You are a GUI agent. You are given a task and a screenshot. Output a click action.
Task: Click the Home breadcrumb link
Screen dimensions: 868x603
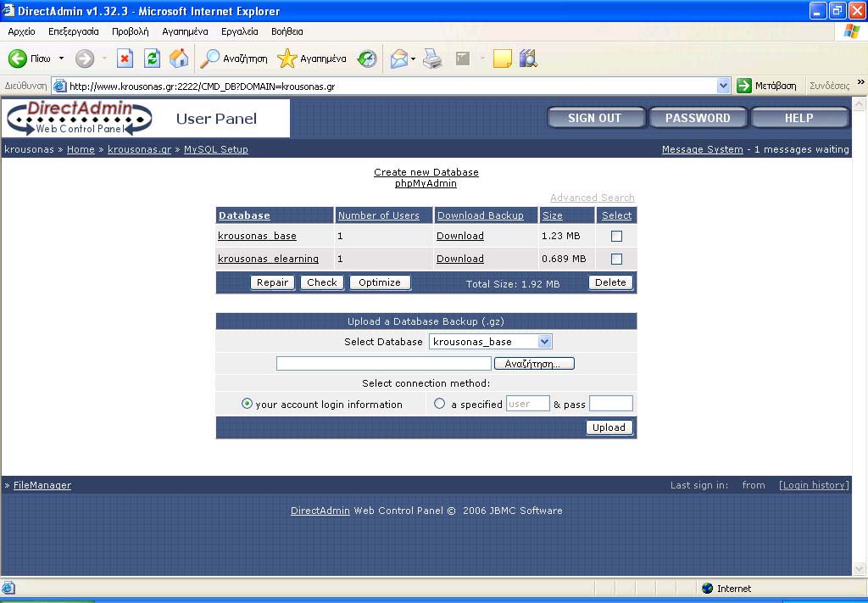[81, 149]
